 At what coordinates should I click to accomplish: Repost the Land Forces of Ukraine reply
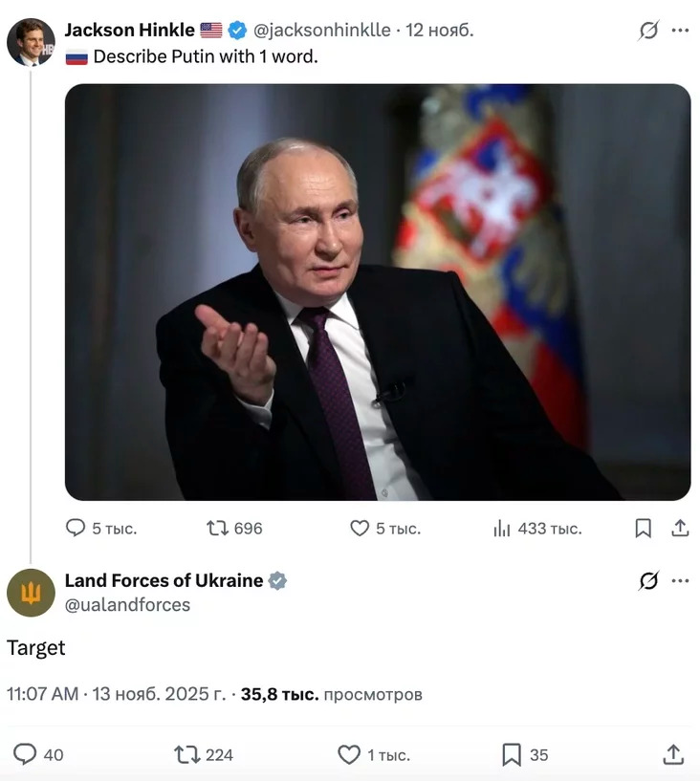click(186, 754)
